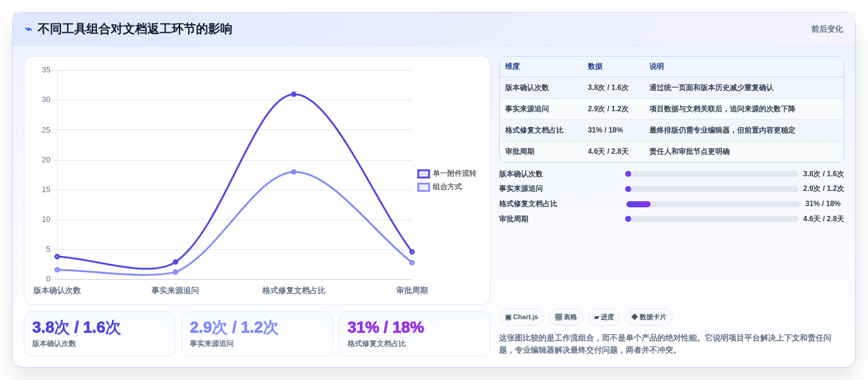
Task: Click the 格式修复文档占比 table row label
Action: [x=534, y=130]
